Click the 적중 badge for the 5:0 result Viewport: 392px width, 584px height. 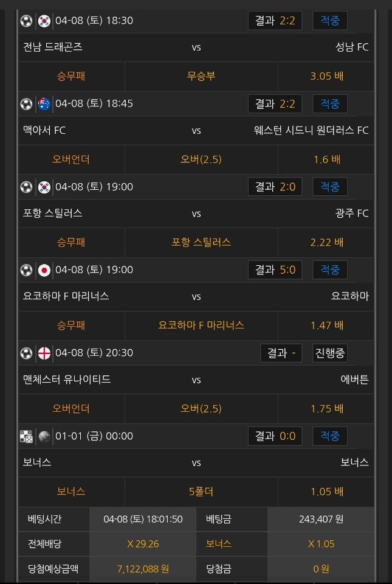point(330,269)
